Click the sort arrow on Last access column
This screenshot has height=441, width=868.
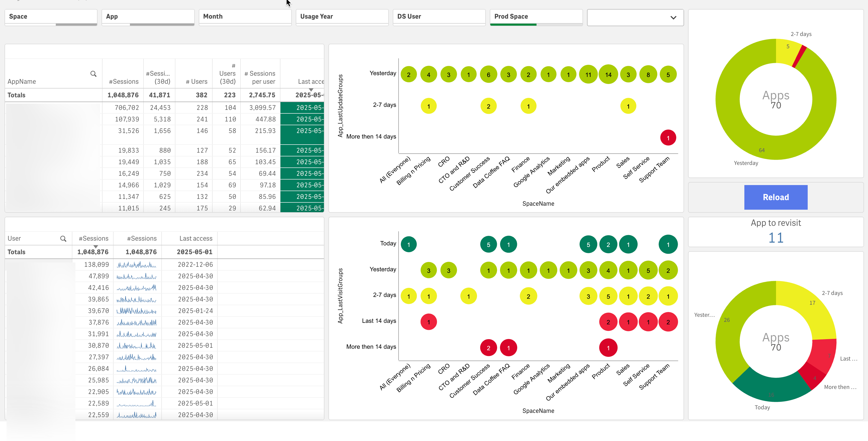coord(311,90)
